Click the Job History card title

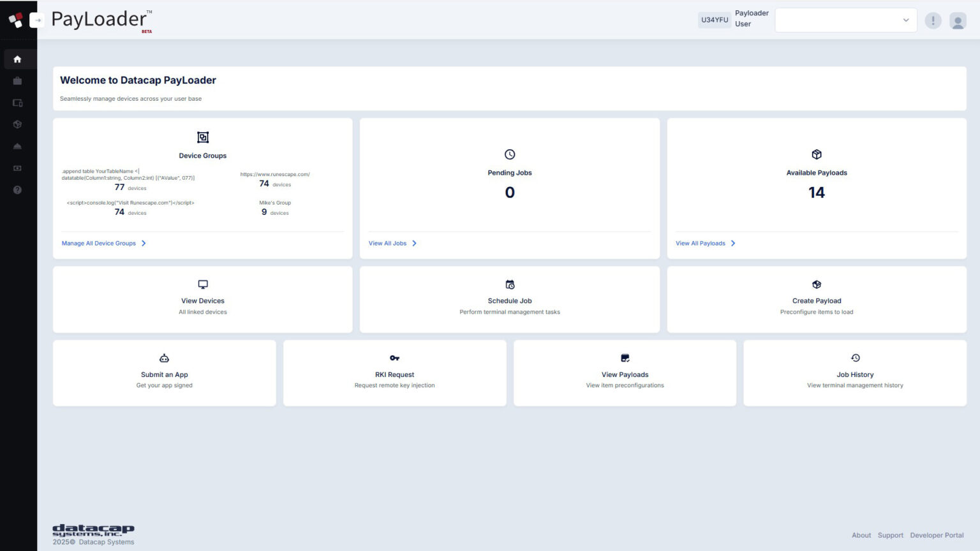click(x=856, y=375)
